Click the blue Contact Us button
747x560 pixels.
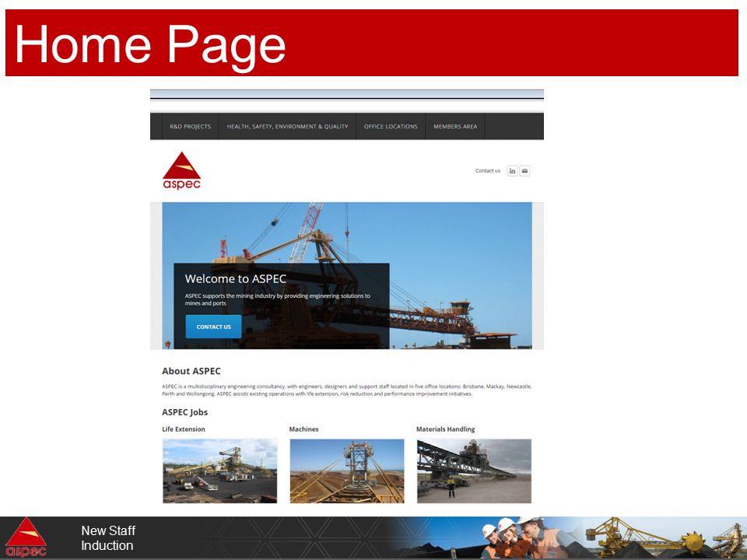pos(213,327)
